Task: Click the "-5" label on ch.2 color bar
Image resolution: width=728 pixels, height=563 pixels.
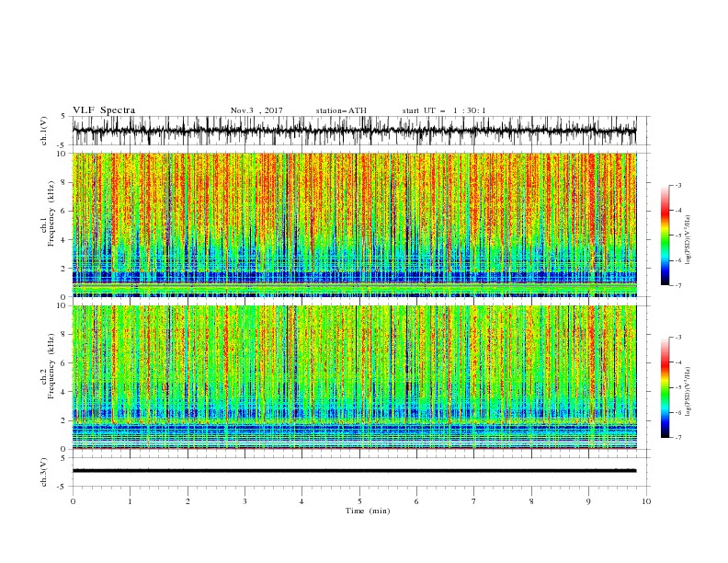Action: pos(678,387)
